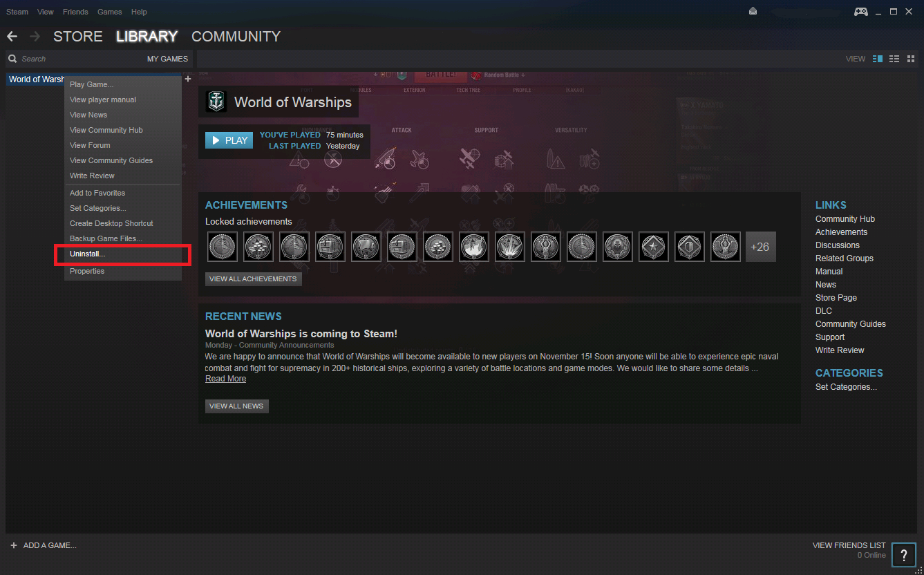The height and width of the screenshot is (575, 924).
Task: Select the star diamond achievement badge
Action: point(654,247)
